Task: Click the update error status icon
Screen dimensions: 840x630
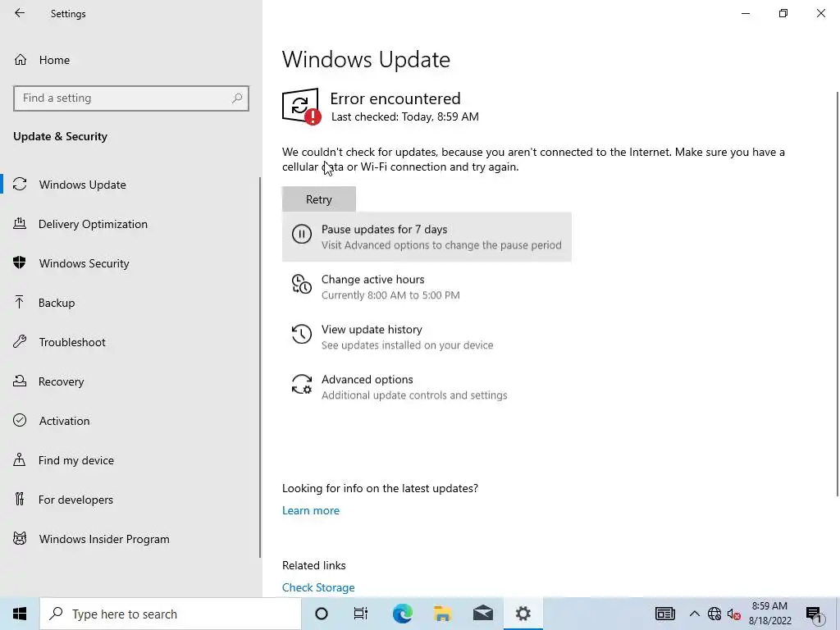Action: (301, 106)
